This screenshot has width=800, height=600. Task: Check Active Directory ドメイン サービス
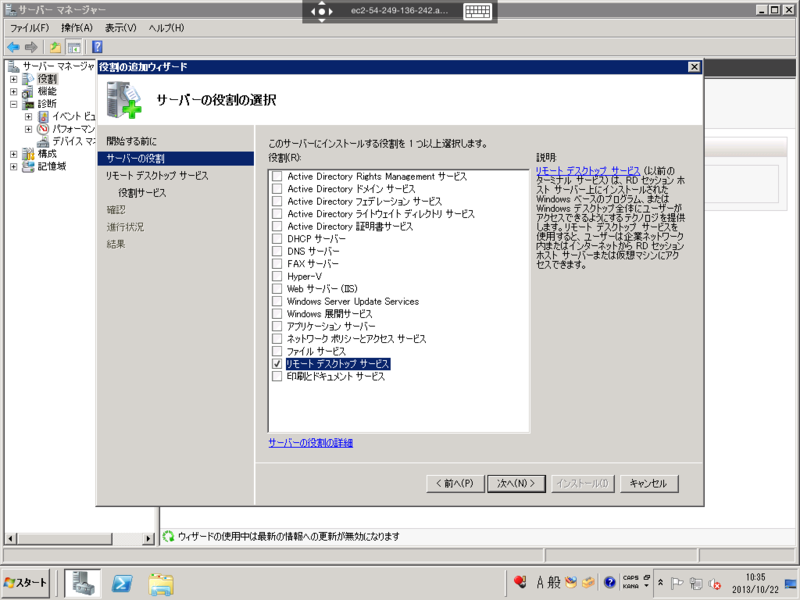coord(277,189)
